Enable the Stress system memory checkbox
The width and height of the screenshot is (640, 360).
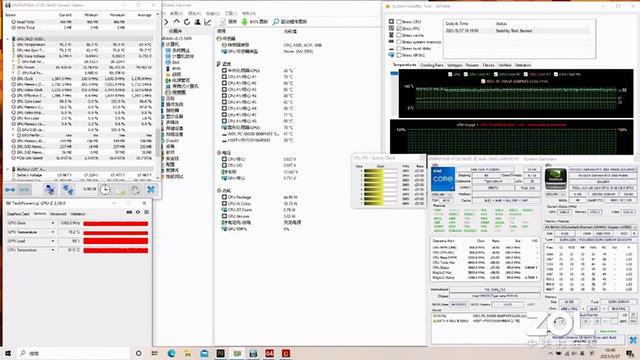pos(399,42)
